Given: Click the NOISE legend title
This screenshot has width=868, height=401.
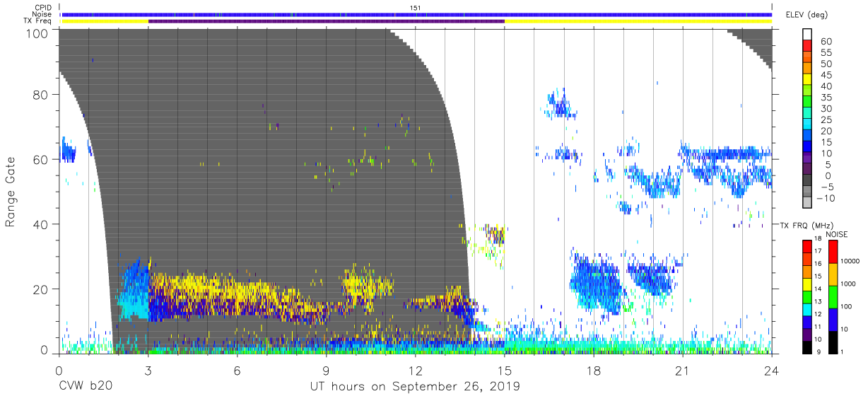Looking at the screenshot, I should [837, 234].
